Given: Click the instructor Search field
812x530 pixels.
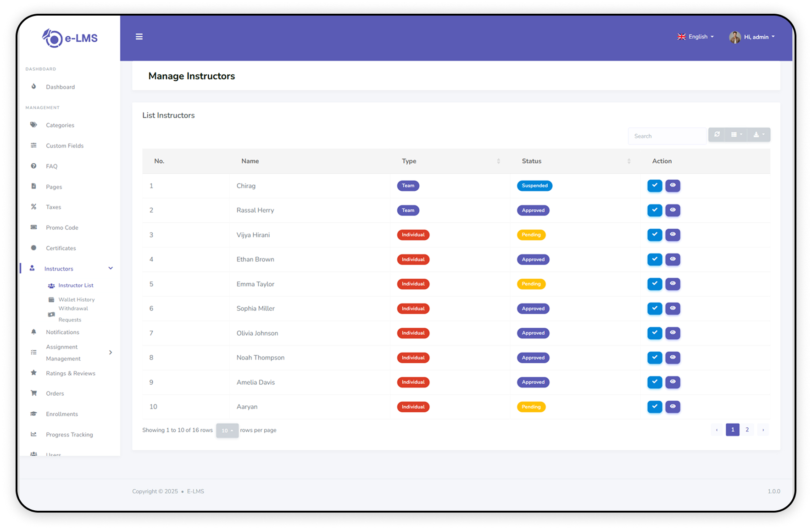Looking at the screenshot, I should pos(667,136).
